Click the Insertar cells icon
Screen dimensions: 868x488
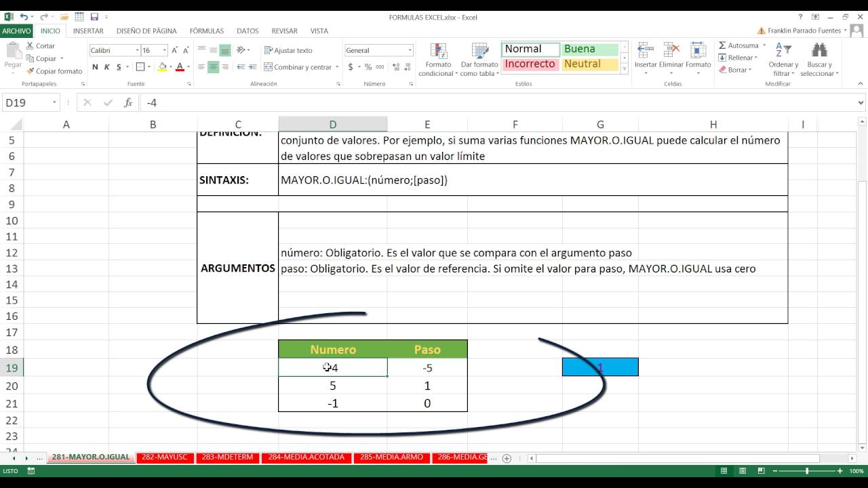click(646, 51)
